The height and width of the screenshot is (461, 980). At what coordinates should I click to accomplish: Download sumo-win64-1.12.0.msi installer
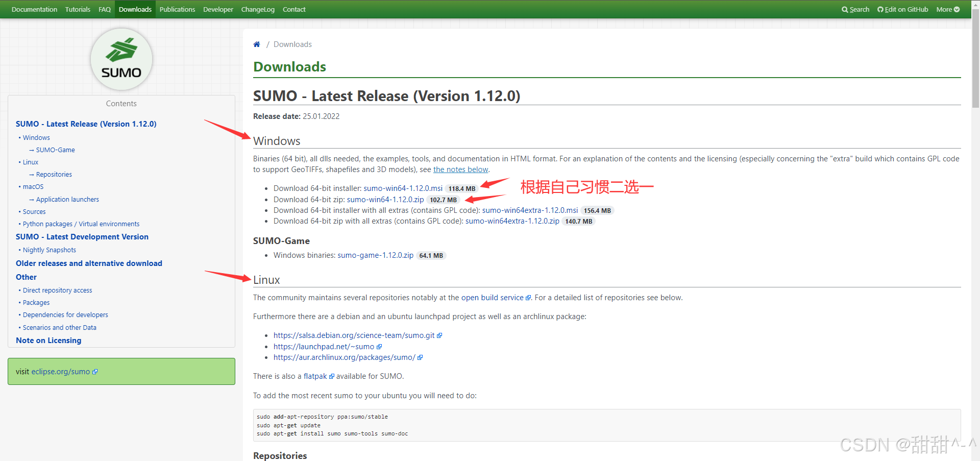(403, 188)
